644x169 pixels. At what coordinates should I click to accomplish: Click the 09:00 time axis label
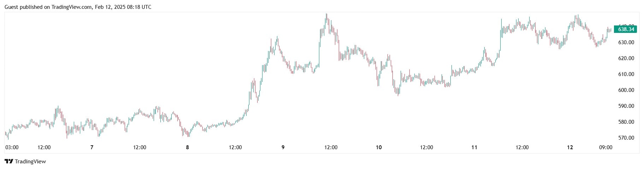(x=606, y=147)
